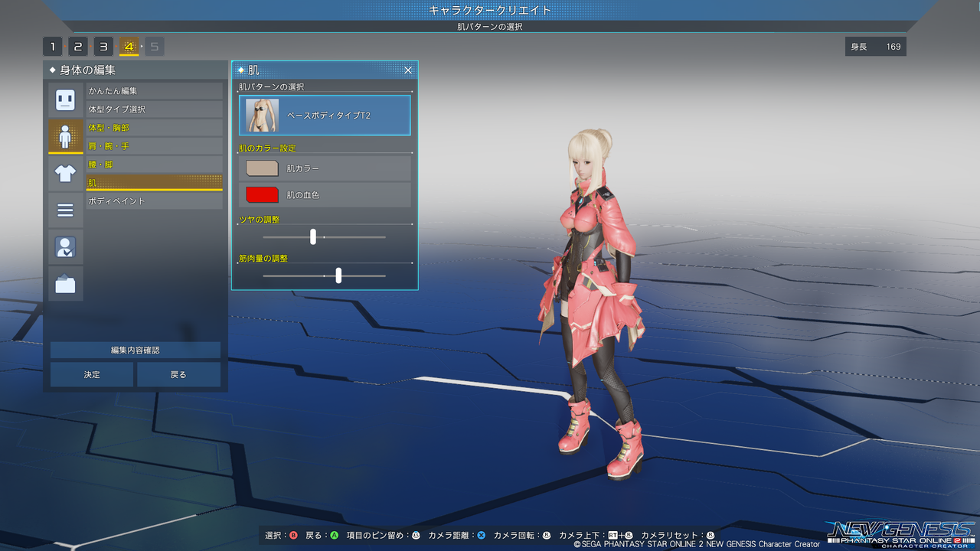Confirm with the 決定 button
Viewport: 980px width, 551px height.
pyautogui.click(x=92, y=374)
